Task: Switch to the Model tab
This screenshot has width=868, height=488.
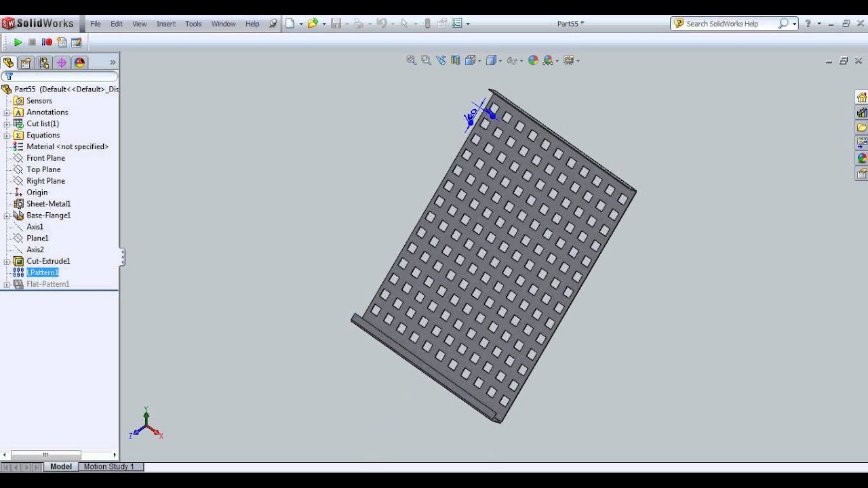Action: pyautogui.click(x=61, y=466)
